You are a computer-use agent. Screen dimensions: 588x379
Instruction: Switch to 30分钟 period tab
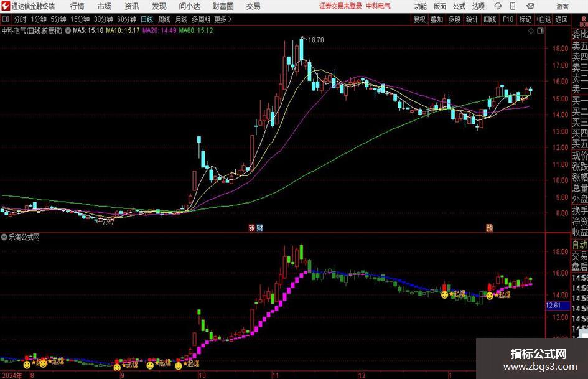[103, 19]
